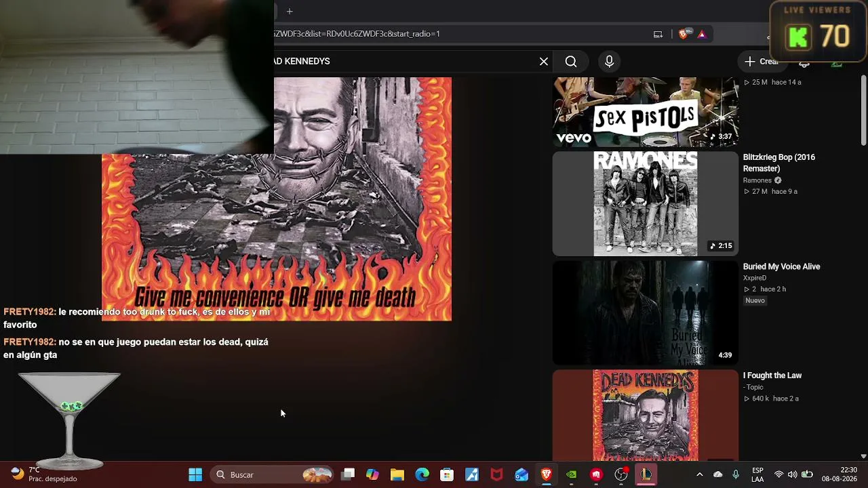Open the Buried My Voice Alive thumbnail
Viewport: 868px width, 488px height.
pyautogui.click(x=646, y=313)
